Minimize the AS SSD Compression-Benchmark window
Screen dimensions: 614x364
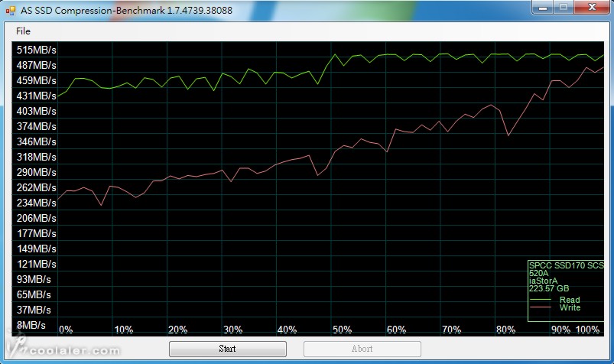(543, 7)
